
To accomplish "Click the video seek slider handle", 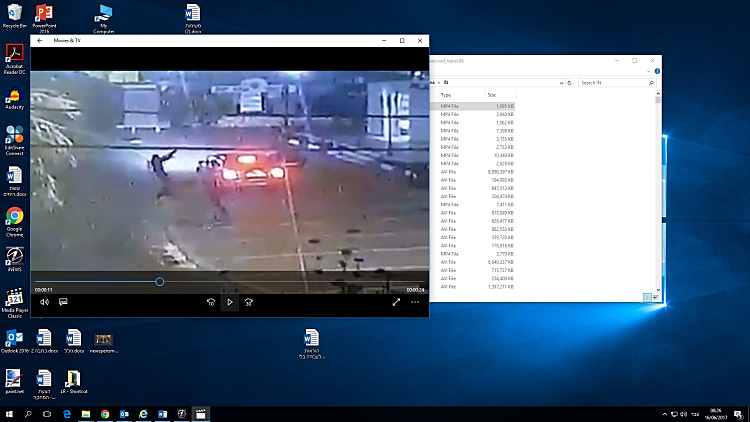I will [x=160, y=282].
